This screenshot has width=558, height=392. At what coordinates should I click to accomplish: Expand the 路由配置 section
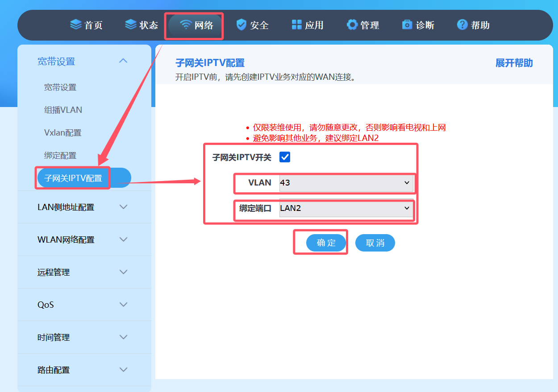point(84,370)
